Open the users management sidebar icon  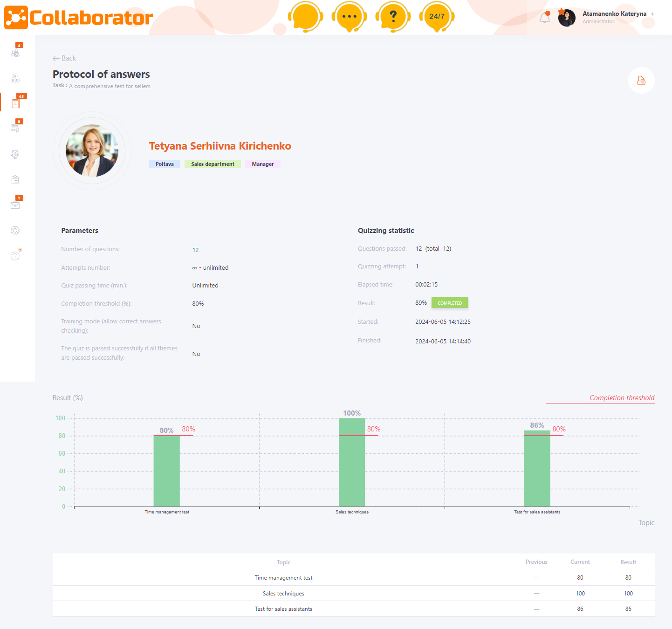click(15, 53)
